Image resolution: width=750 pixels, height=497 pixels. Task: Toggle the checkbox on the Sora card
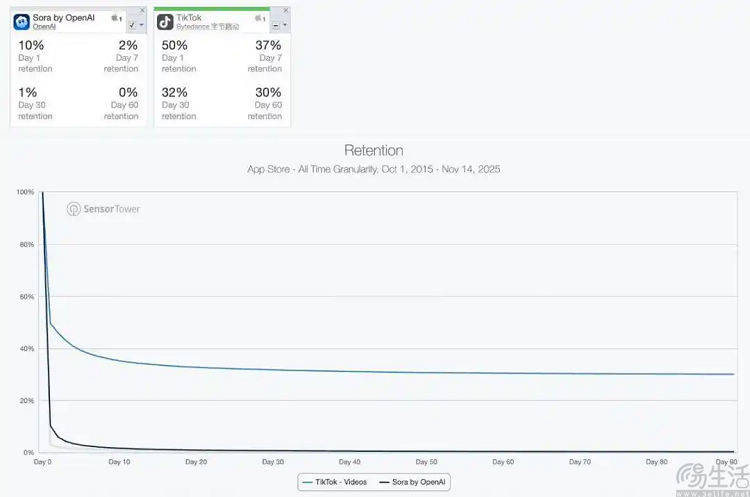132,24
